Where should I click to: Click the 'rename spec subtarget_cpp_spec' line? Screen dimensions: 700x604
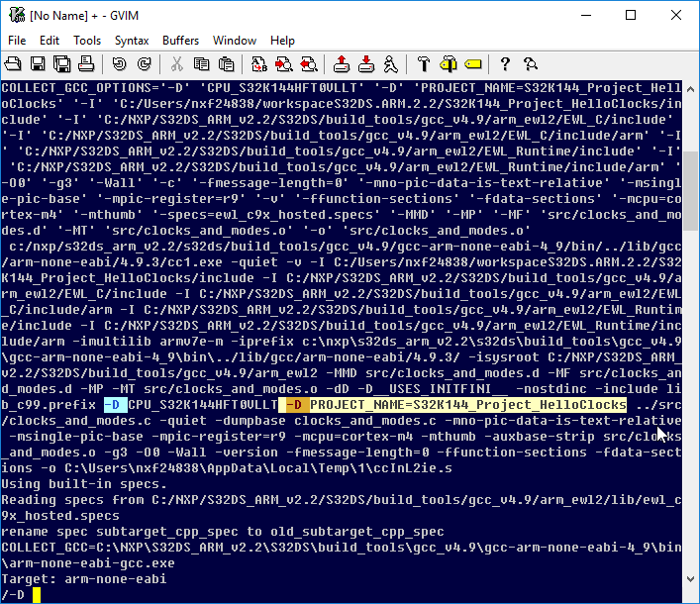coord(223,532)
